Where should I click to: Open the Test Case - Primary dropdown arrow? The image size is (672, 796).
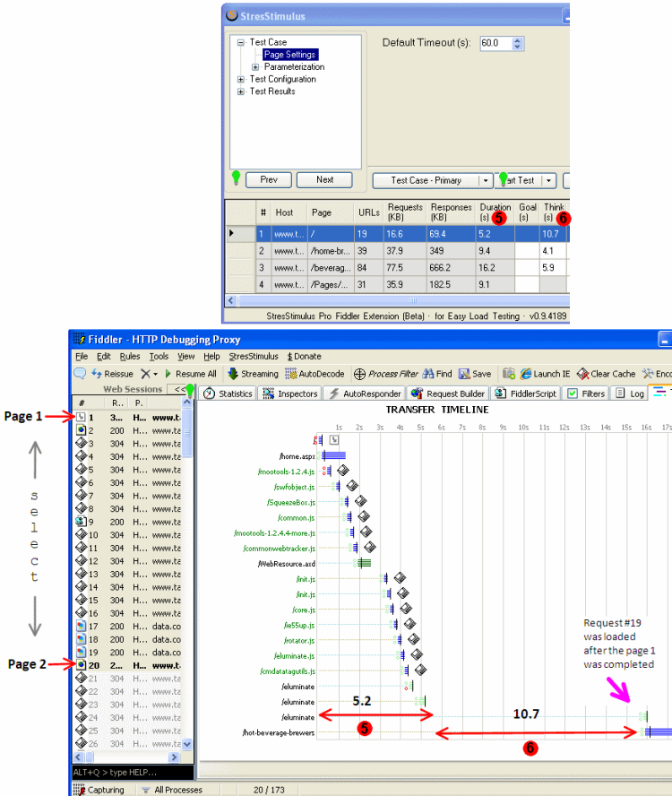click(x=486, y=180)
